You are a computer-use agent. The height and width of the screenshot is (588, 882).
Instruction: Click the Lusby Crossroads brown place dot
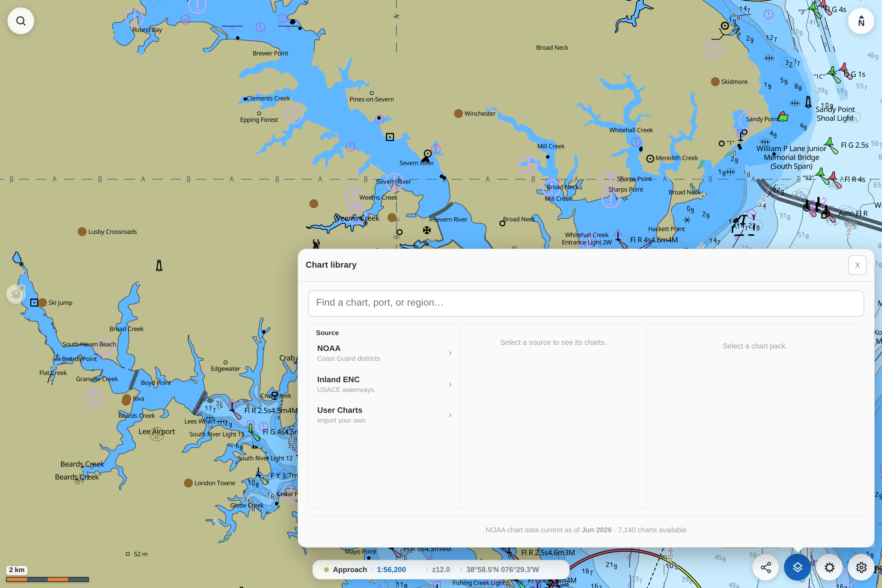82,232
